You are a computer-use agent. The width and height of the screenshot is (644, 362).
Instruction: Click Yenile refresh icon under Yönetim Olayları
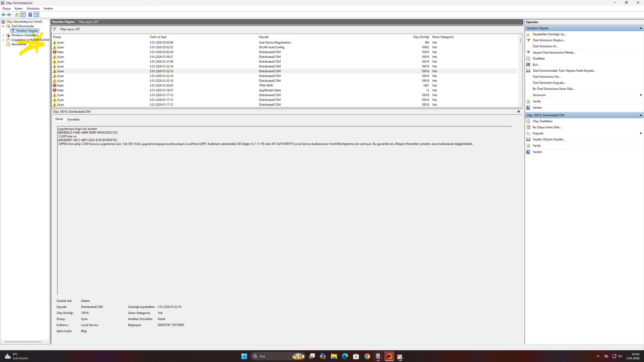(x=528, y=102)
